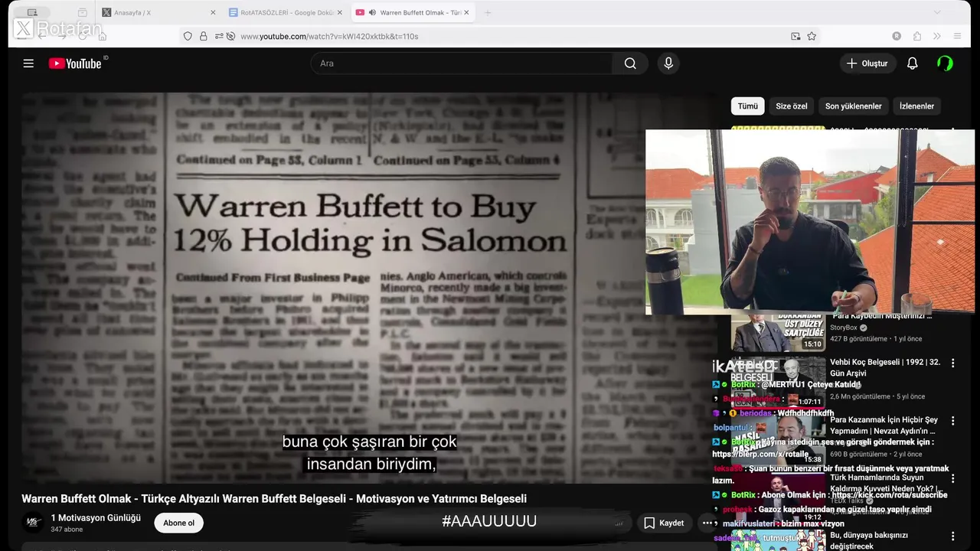Click the 347 abone subscriber count text

pyautogui.click(x=67, y=530)
